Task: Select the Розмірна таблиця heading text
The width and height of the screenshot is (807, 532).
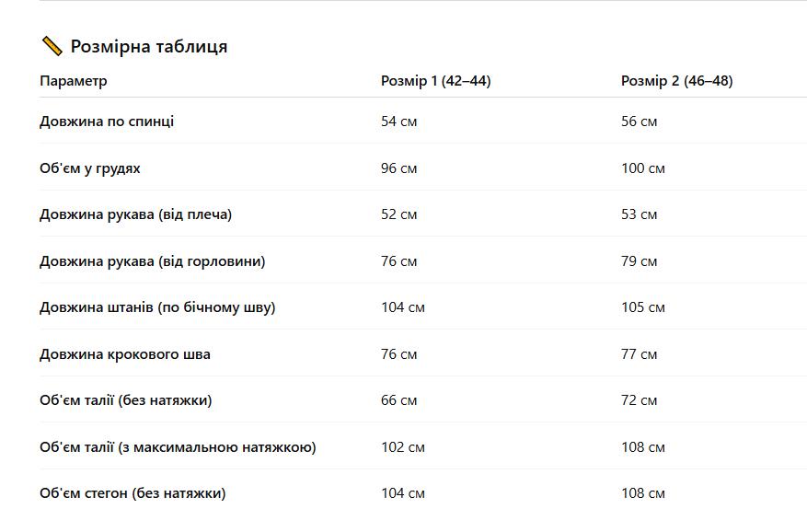Action: 149,46
